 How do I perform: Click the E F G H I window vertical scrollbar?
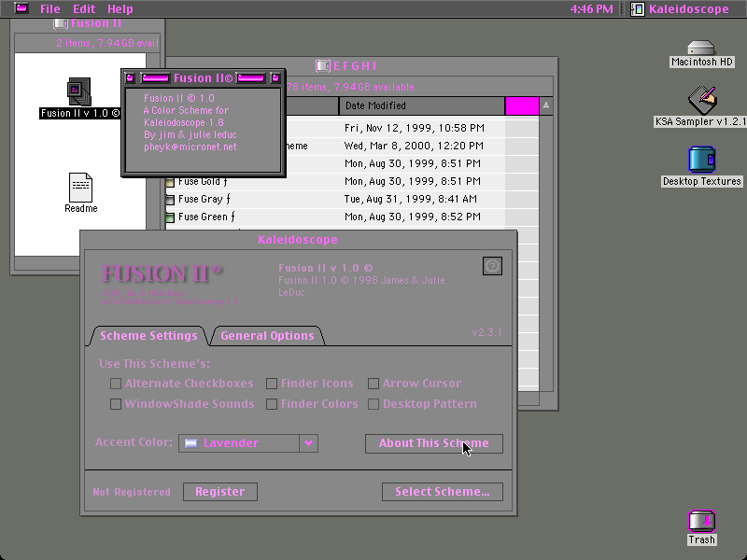point(546,252)
